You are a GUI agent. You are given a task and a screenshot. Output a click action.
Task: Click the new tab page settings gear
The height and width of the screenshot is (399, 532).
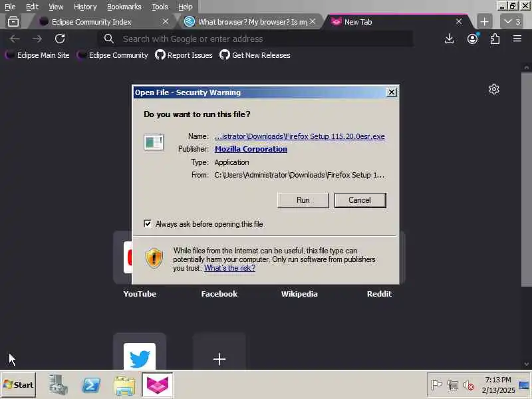[494, 89]
